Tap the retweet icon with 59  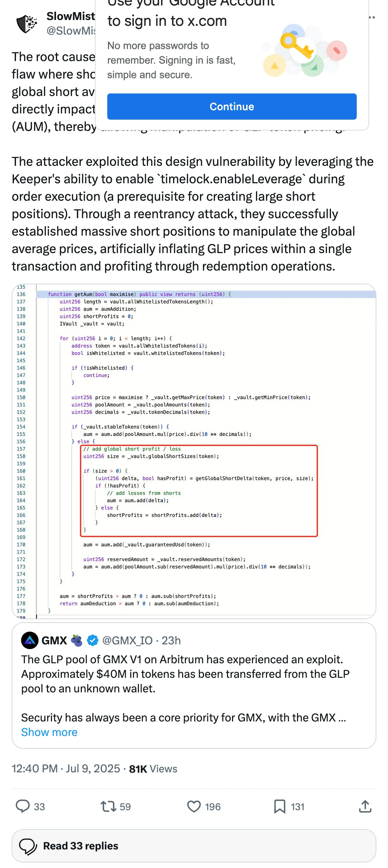[108, 806]
